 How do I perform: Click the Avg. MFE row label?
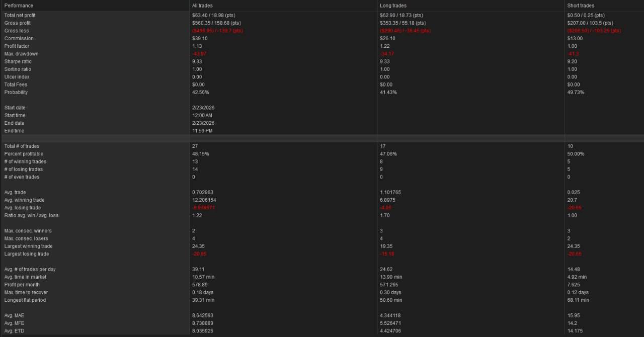(x=14, y=323)
